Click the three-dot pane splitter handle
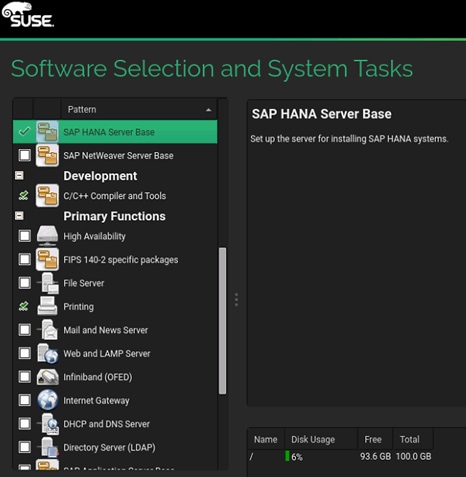 tap(236, 300)
